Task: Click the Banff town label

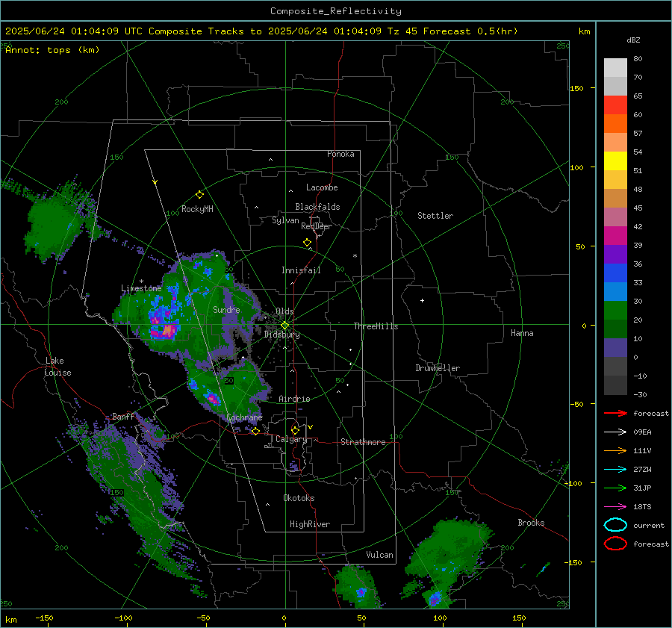Action: [x=123, y=416]
